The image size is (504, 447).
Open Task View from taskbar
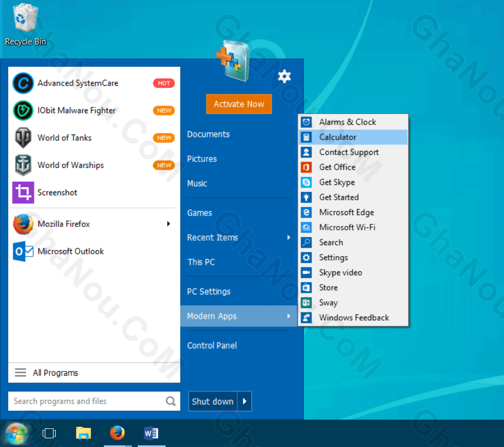point(49,433)
